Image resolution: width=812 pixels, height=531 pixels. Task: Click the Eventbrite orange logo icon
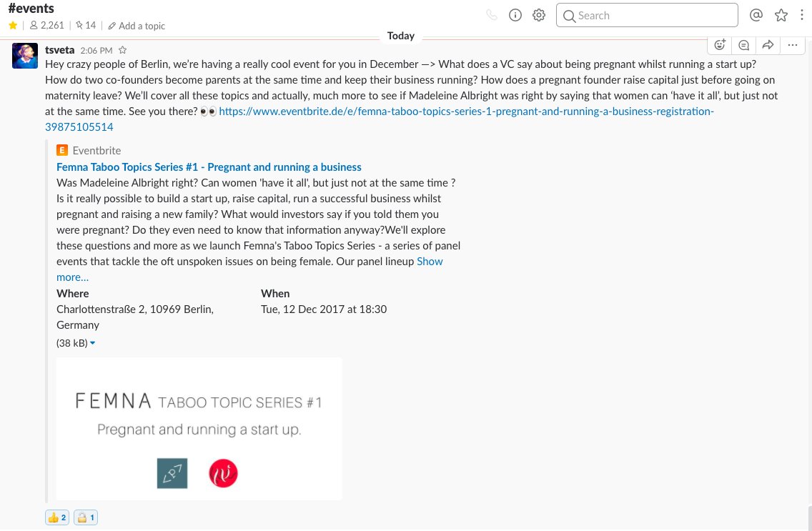(x=62, y=150)
